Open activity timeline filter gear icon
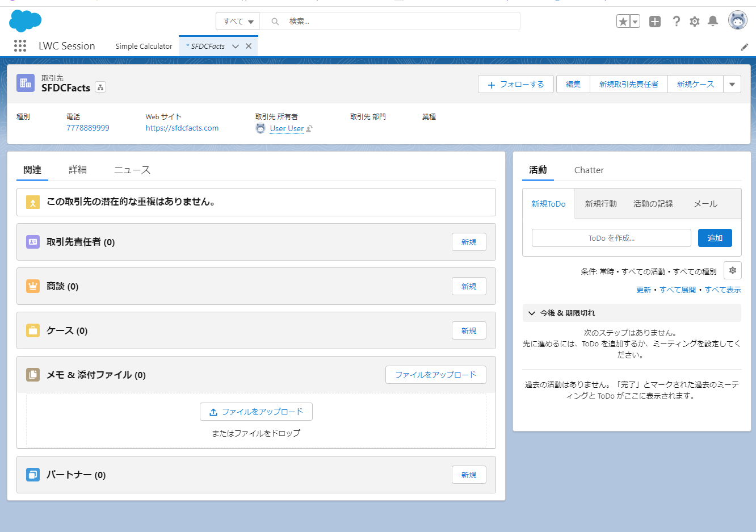 [733, 271]
